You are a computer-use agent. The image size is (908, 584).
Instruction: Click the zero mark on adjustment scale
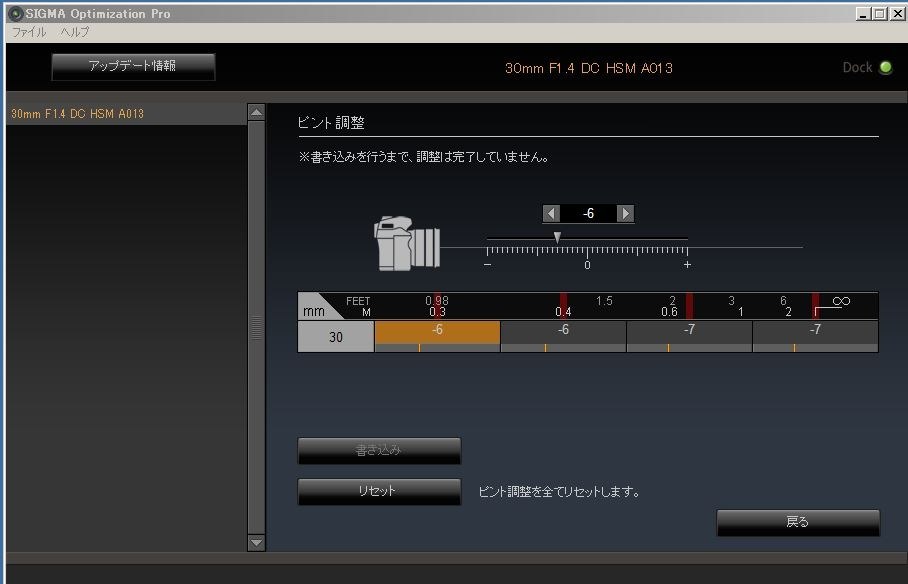click(x=587, y=265)
